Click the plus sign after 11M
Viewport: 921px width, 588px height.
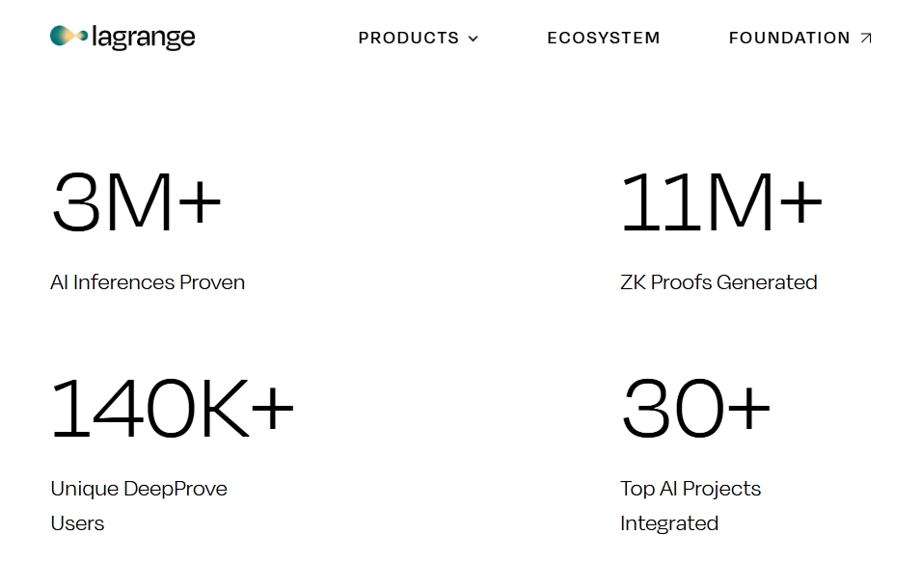point(800,202)
